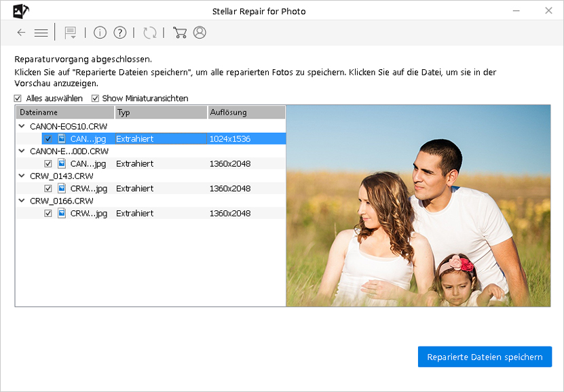Collapse the CRW_0166.CRW file group
Image resolution: width=564 pixels, height=392 pixels.
pos(21,201)
